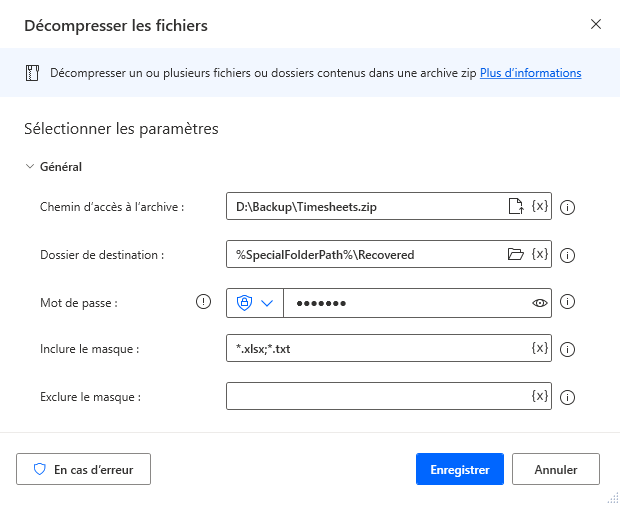620x505 pixels.
Task: Collapse the Général section
Action: 30,166
